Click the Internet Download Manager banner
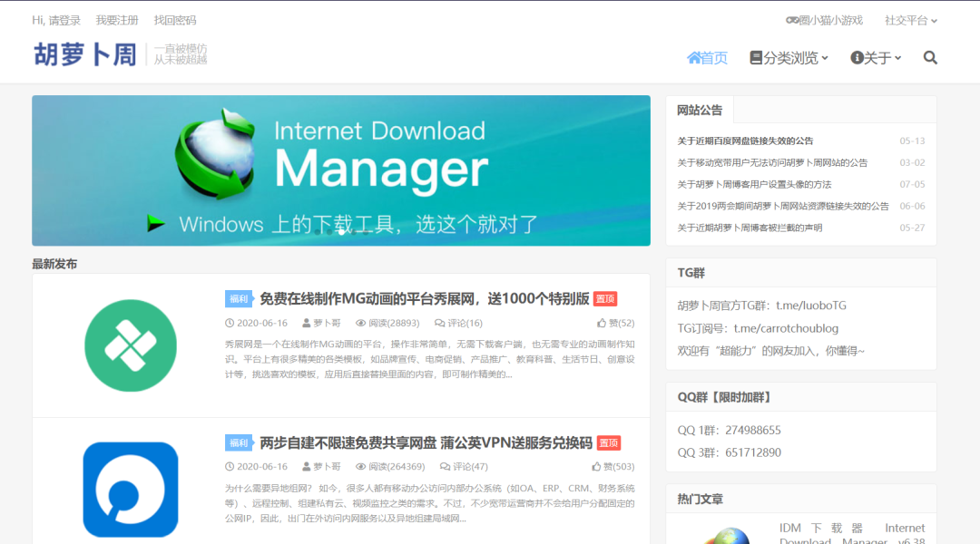 pos(341,170)
